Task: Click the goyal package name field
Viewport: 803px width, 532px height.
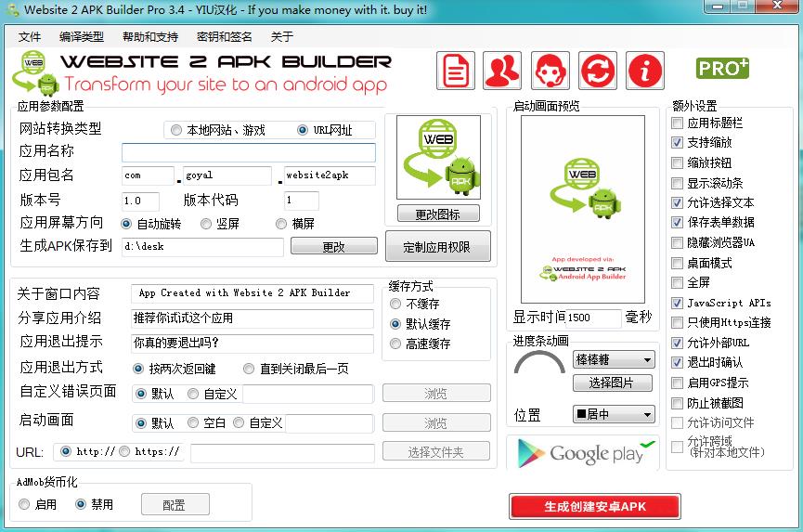Action: pos(227,175)
